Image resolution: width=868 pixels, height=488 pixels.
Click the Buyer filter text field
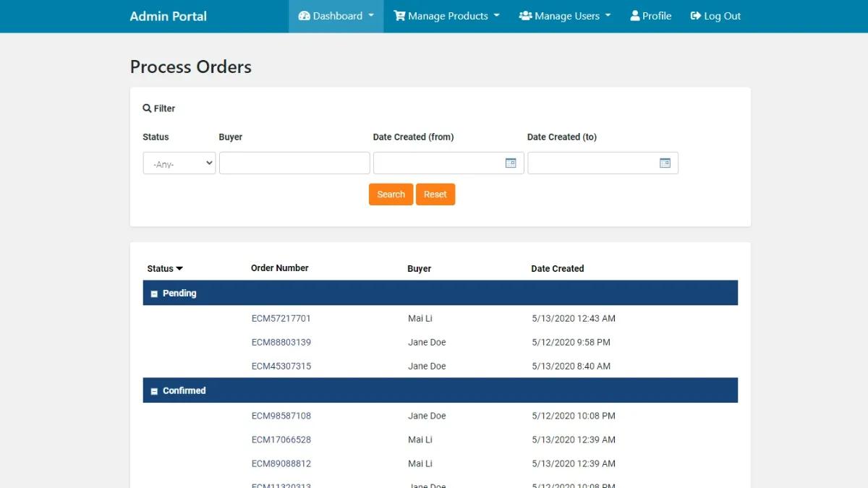point(294,163)
